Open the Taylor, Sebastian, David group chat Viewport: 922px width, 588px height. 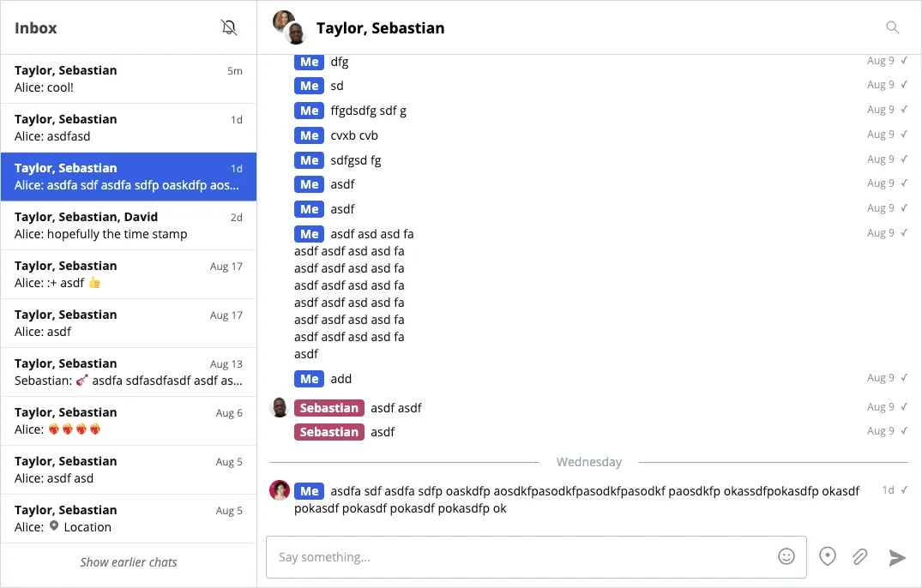[x=129, y=225]
